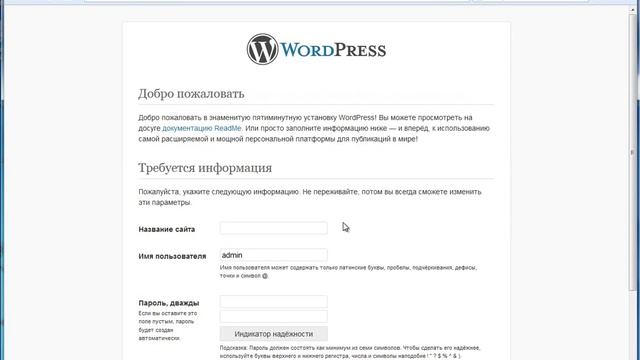Open the документацию ReadMe link
Viewport: 640px width, 360px height.
pos(202,128)
